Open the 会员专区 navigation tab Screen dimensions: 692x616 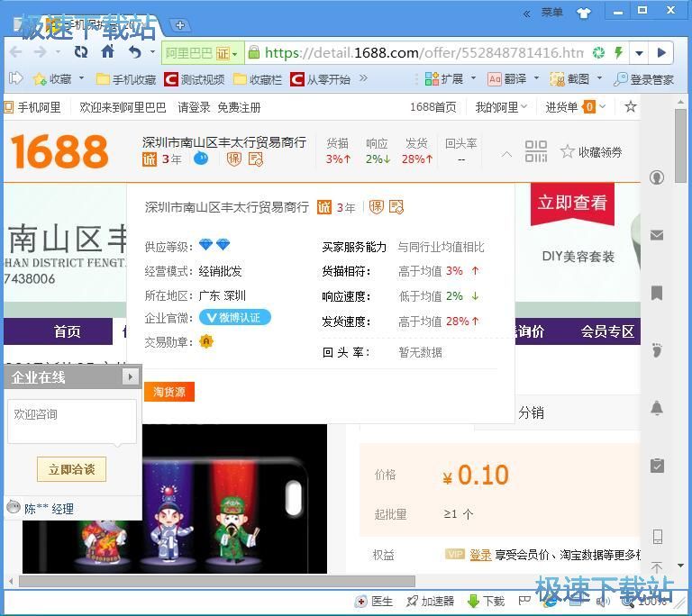[607, 331]
